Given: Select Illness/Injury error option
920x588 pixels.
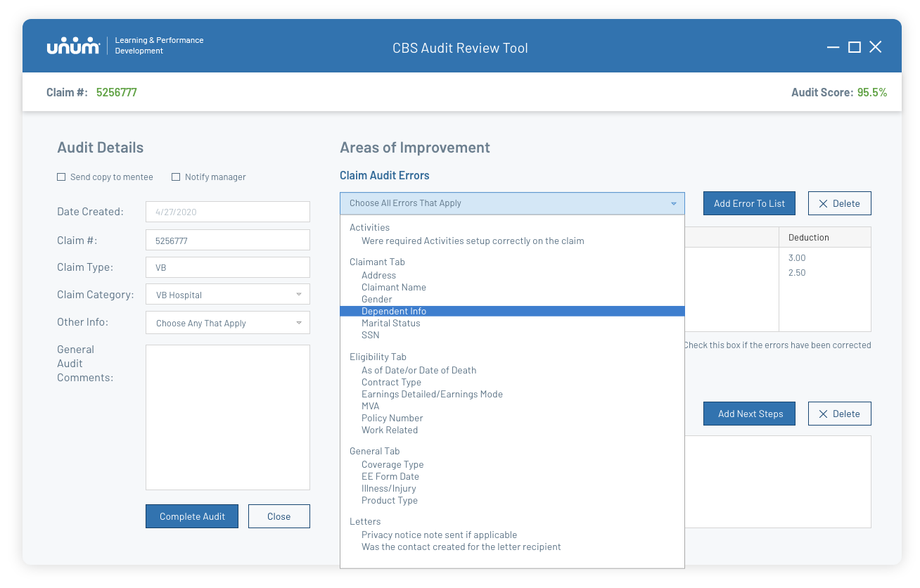Looking at the screenshot, I should (x=389, y=488).
